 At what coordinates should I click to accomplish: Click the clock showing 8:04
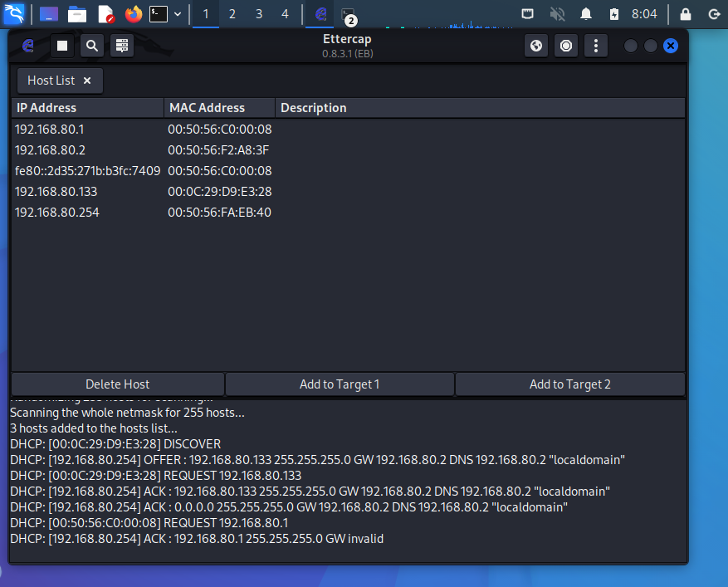pos(644,14)
